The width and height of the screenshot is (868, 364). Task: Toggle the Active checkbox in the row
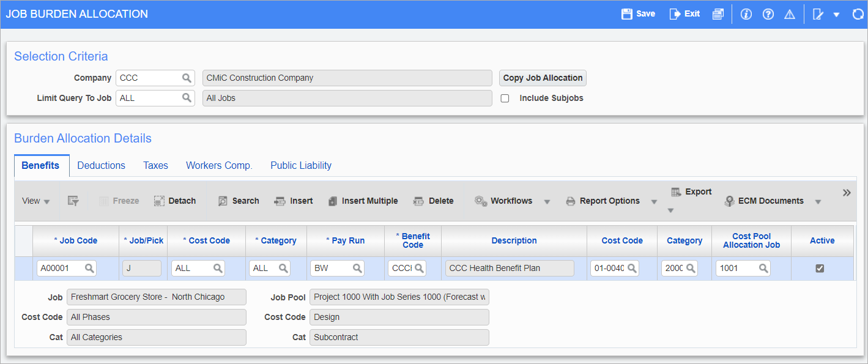click(x=820, y=268)
